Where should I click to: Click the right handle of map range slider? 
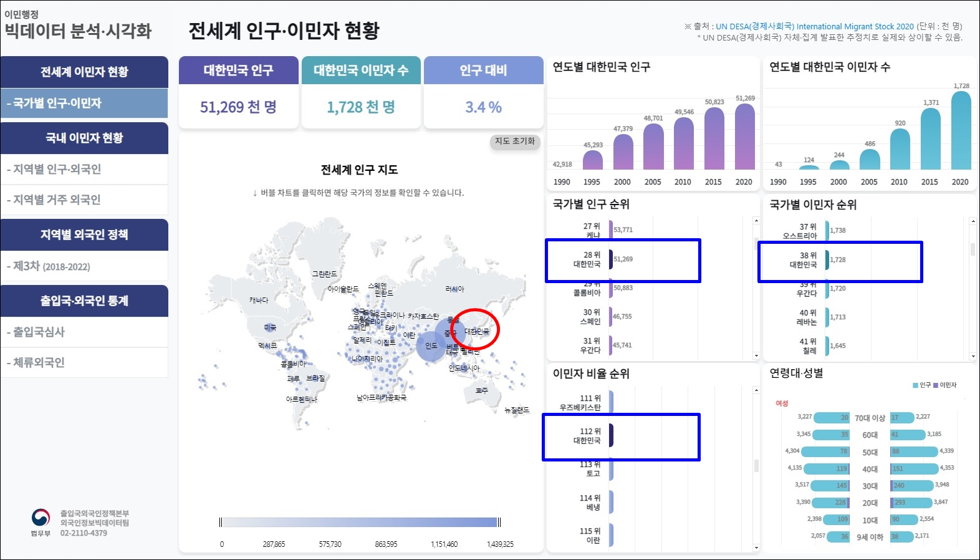(499, 523)
